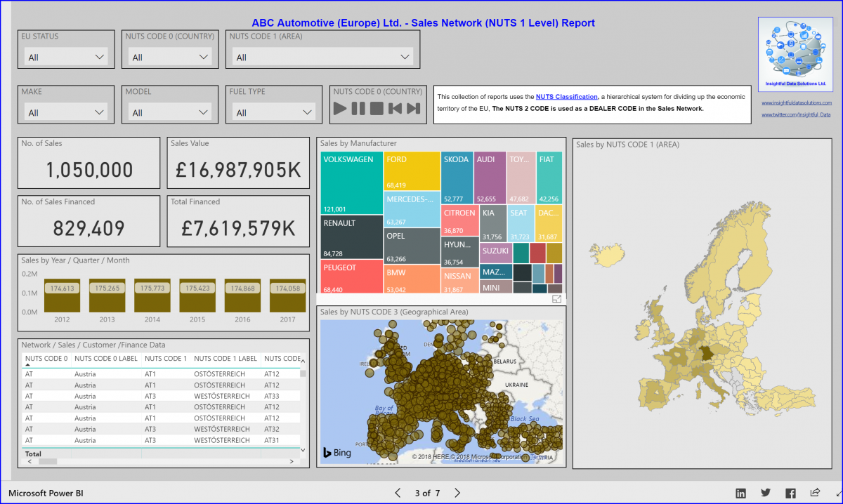Open the NUTS Classification hyperlink
843x504 pixels.
tap(566, 96)
